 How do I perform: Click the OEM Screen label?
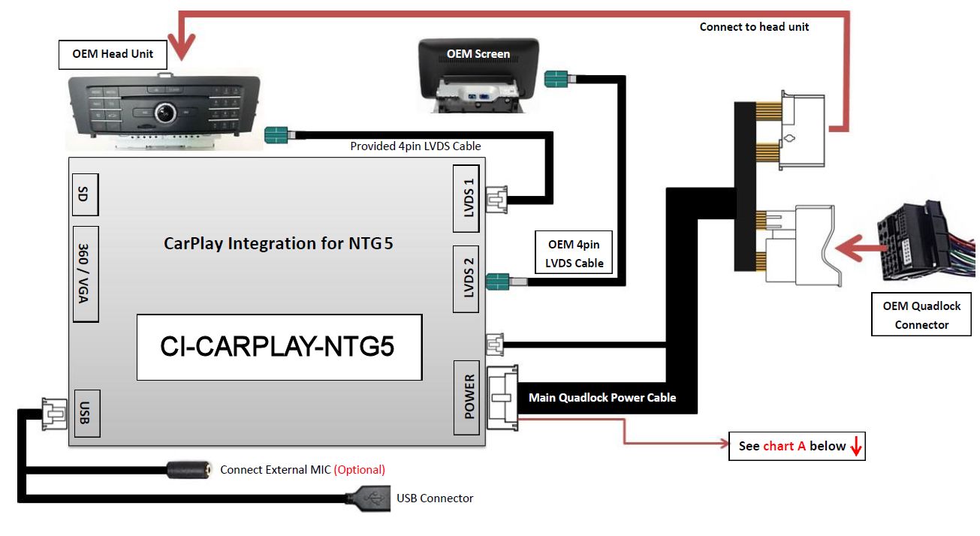pyautogui.click(x=478, y=54)
